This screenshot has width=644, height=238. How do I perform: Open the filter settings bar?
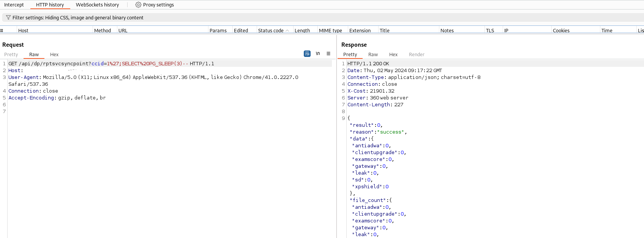pyautogui.click(x=323, y=17)
